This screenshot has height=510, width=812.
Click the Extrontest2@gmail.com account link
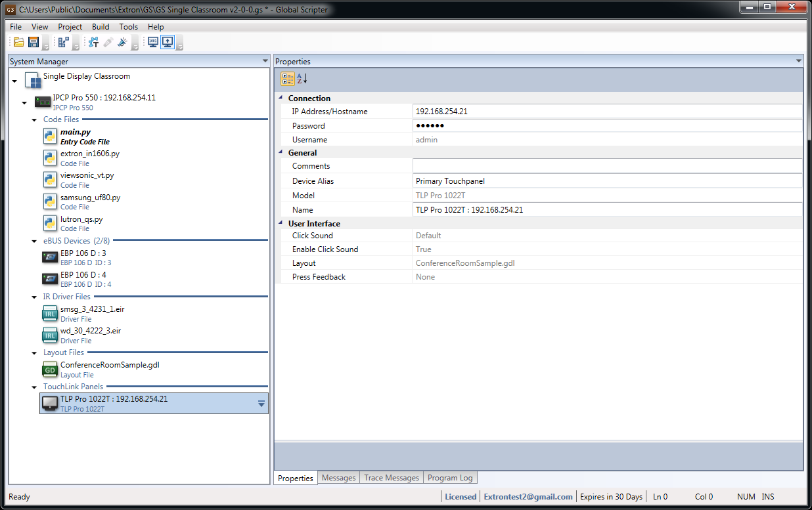coord(528,497)
